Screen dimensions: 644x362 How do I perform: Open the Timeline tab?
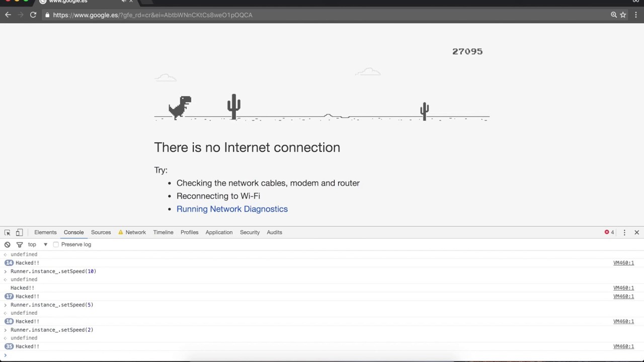click(x=163, y=232)
